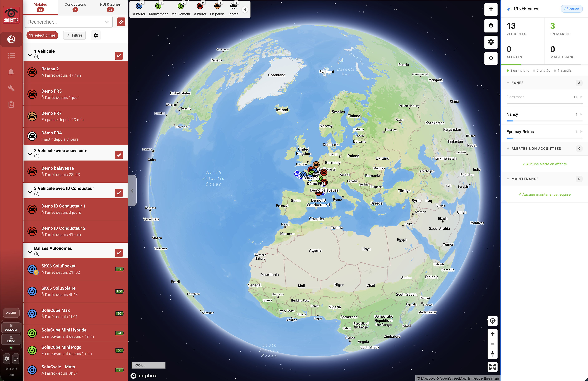The height and width of the screenshot is (381, 588).
Task: Click the Epernay-Reims zone progress bar
Action: (544, 138)
